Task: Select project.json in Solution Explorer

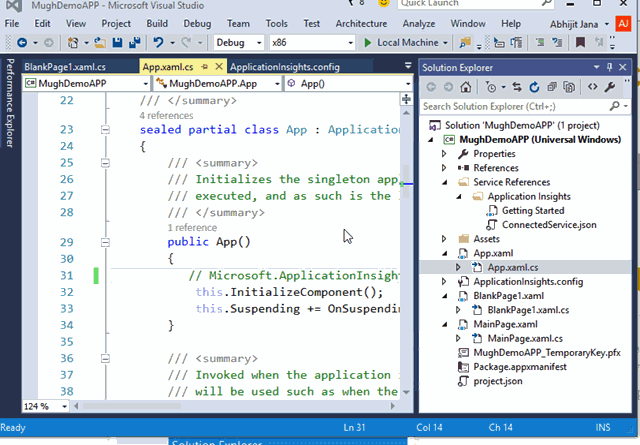Action: (x=498, y=381)
